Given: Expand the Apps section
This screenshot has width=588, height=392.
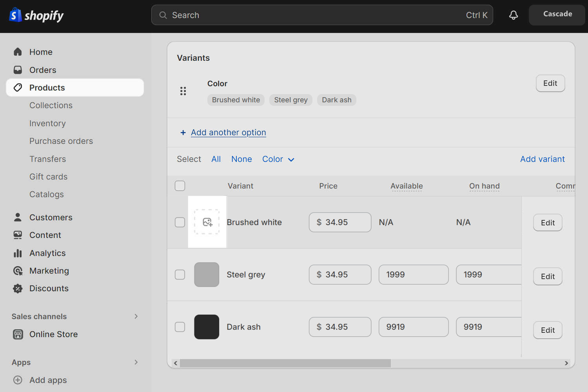Looking at the screenshot, I should (136, 362).
